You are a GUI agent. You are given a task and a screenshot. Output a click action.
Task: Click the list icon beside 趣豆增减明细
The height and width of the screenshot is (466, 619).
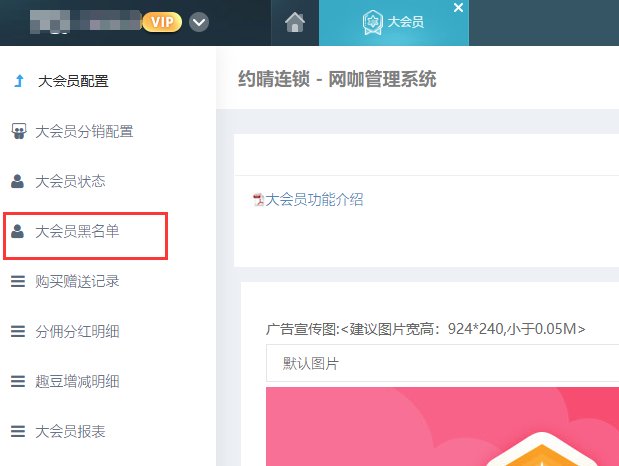(18, 381)
